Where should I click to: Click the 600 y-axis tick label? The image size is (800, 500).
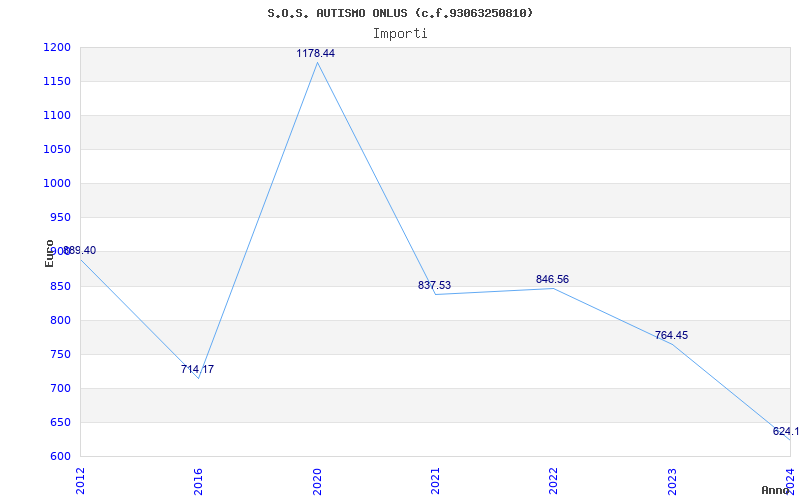click(x=60, y=457)
